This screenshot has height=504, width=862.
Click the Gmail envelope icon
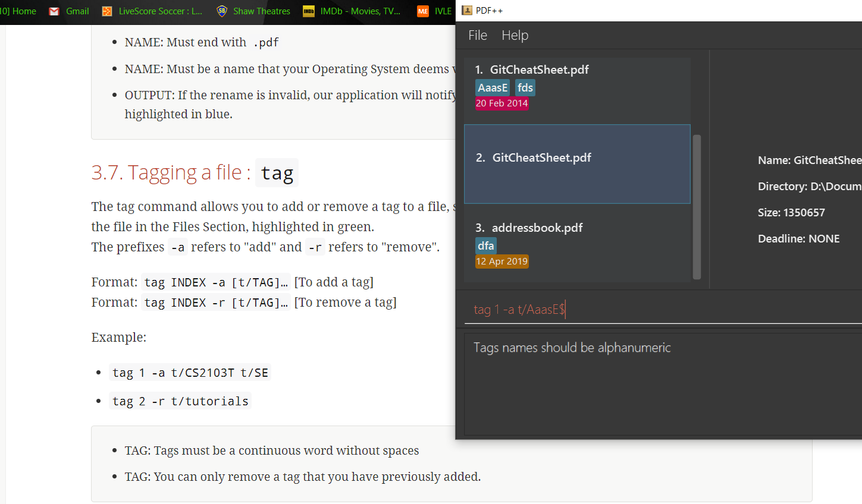pos(54,11)
